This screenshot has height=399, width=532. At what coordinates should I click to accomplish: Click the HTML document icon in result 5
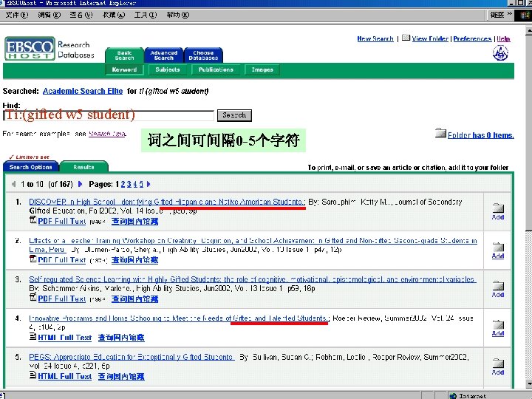tap(33, 375)
